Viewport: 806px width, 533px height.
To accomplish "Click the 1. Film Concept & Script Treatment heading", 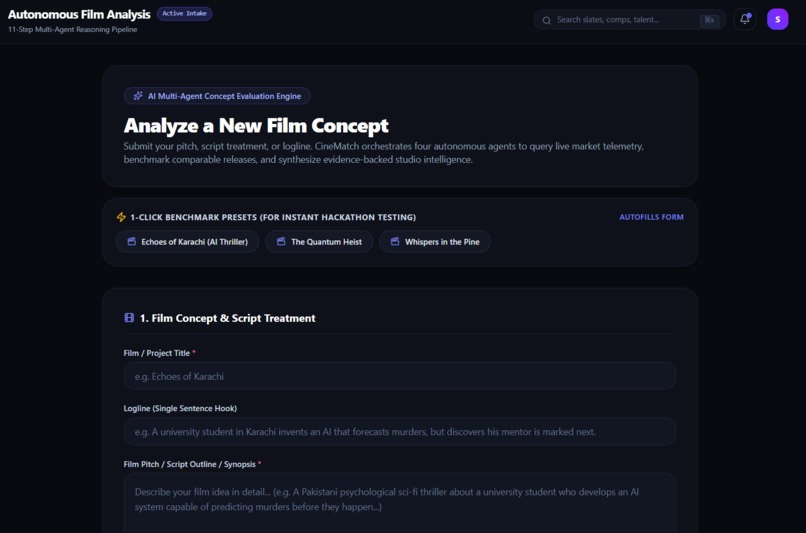I will (228, 318).
